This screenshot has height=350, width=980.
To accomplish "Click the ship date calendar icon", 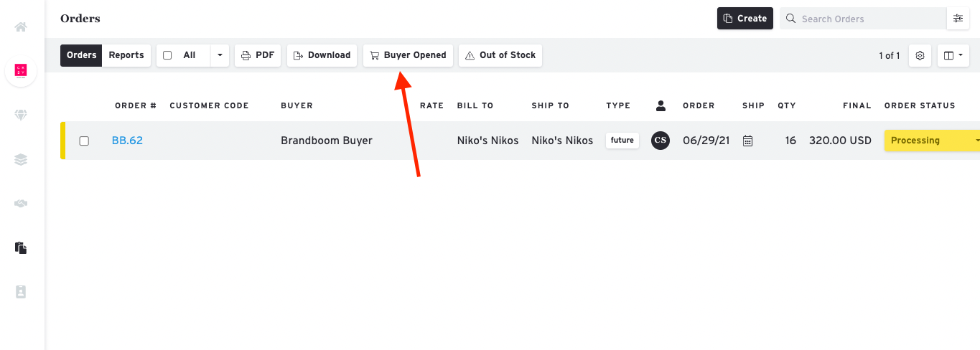I will [x=747, y=141].
